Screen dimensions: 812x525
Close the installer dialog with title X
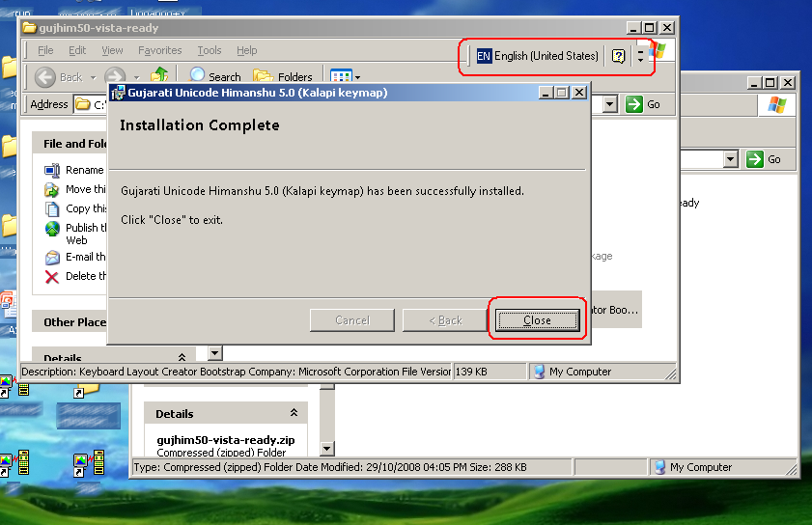(x=579, y=93)
